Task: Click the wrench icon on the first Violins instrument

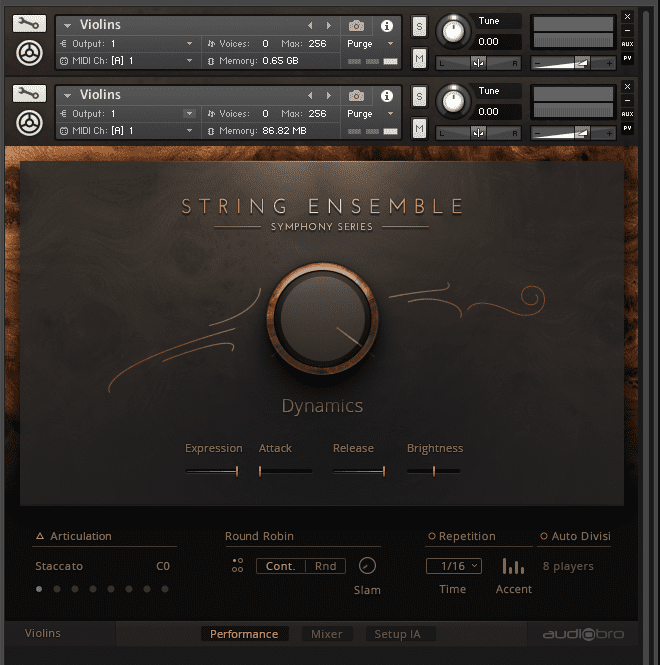Action: 29,24
